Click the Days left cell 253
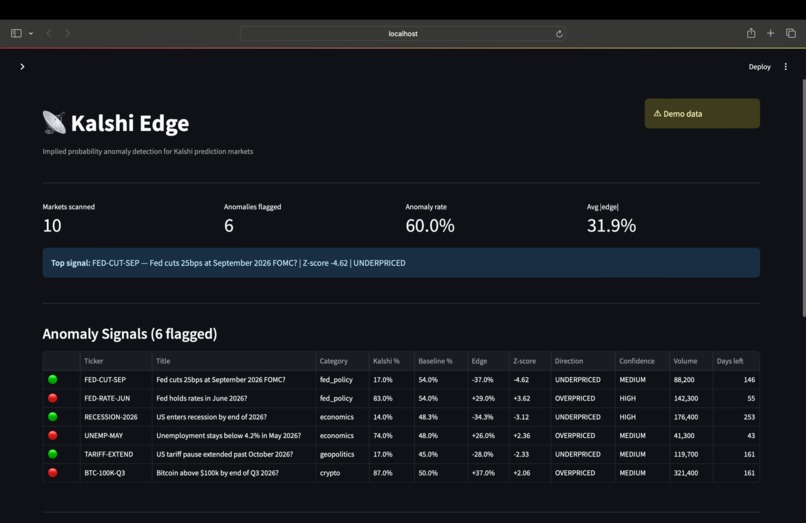 (x=736, y=417)
